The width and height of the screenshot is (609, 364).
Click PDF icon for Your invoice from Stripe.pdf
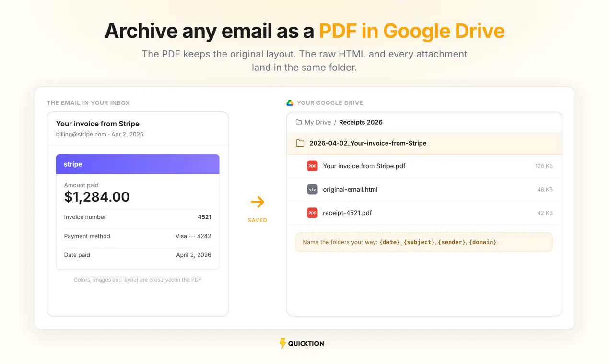pos(312,166)
